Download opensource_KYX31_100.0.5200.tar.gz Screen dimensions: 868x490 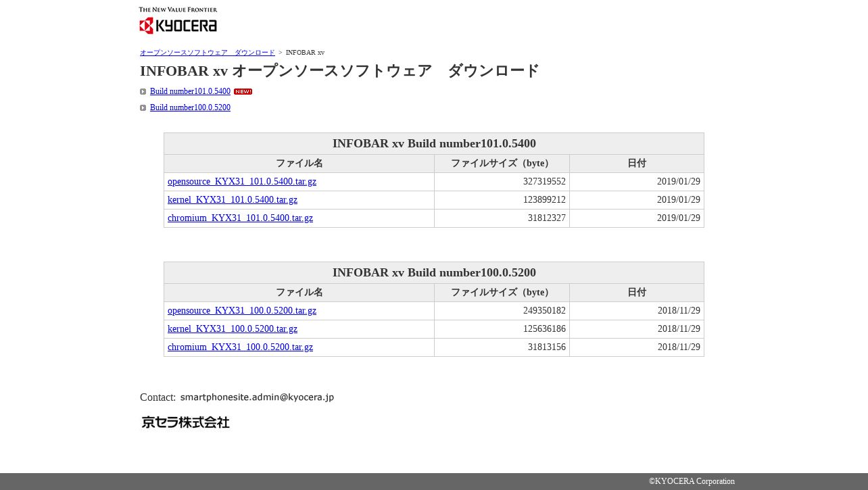(242, 311)
